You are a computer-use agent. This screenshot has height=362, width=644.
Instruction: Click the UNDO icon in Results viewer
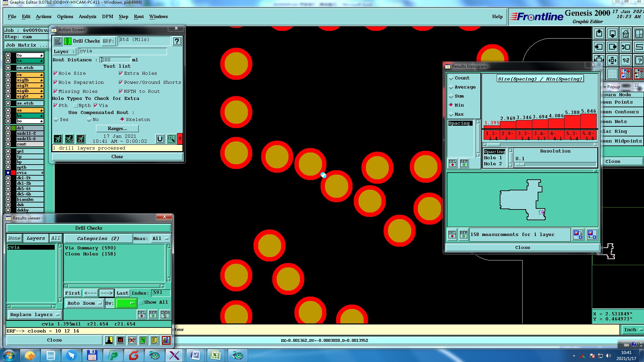[165, 314]
